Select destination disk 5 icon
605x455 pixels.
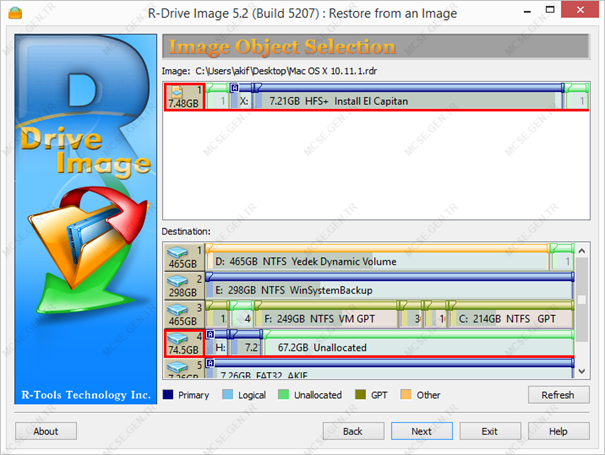pos(184,368)
